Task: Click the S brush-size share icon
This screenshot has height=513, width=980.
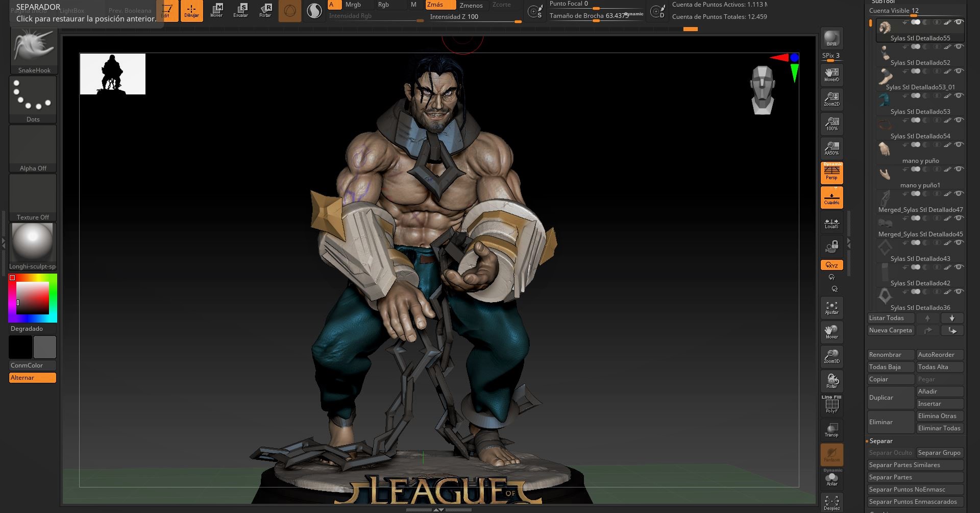Action: coord(535,11)
